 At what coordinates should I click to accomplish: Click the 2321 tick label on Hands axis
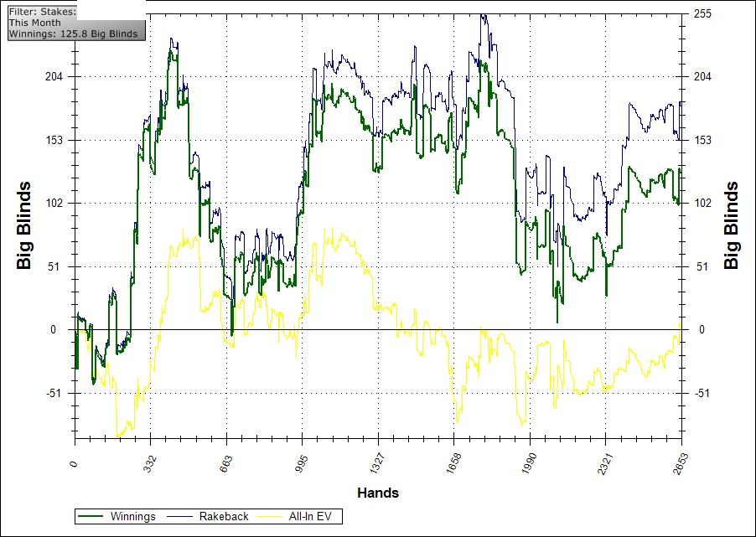(603, 464)
